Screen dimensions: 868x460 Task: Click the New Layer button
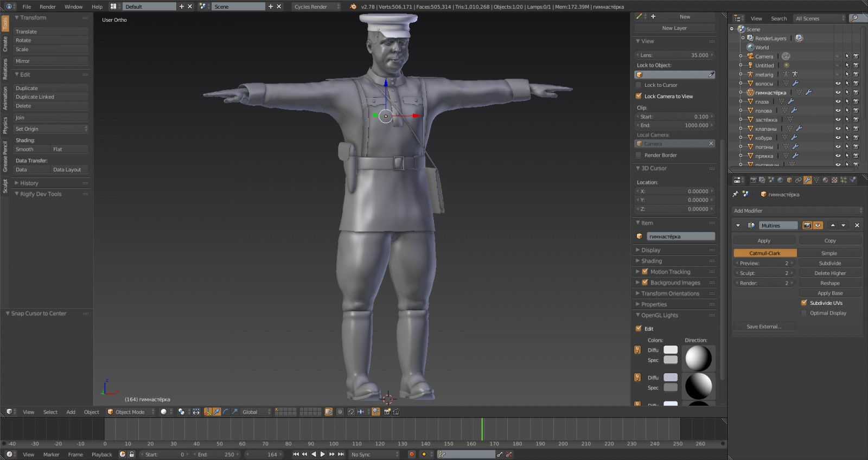point(674,28)
